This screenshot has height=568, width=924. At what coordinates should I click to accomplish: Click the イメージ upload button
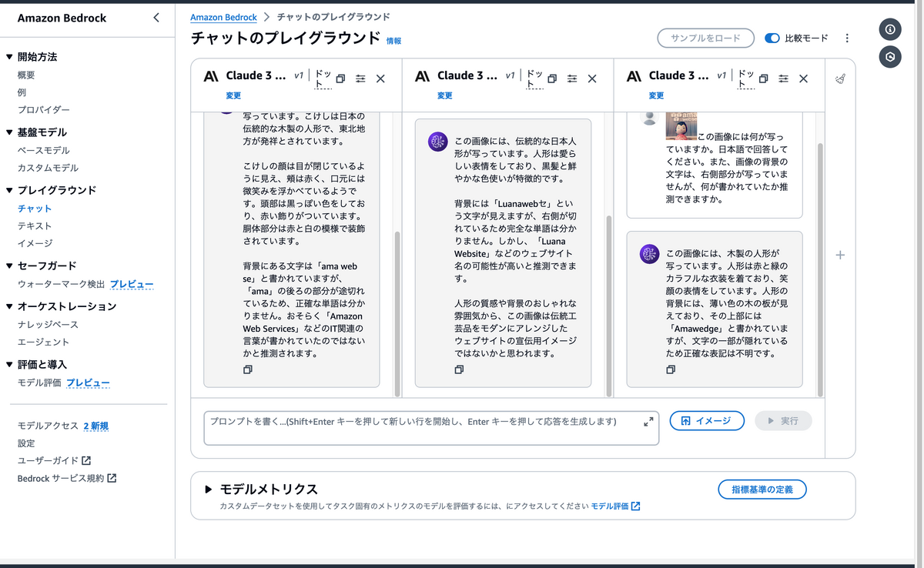tap(707, 421)
